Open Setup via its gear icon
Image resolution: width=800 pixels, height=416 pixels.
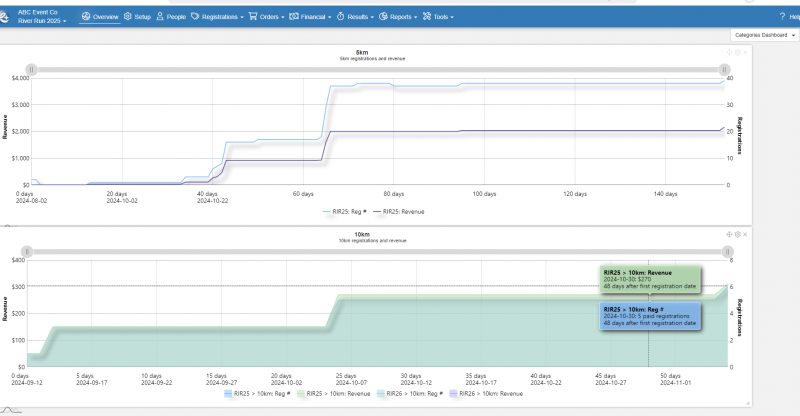[x=128, y=17]
